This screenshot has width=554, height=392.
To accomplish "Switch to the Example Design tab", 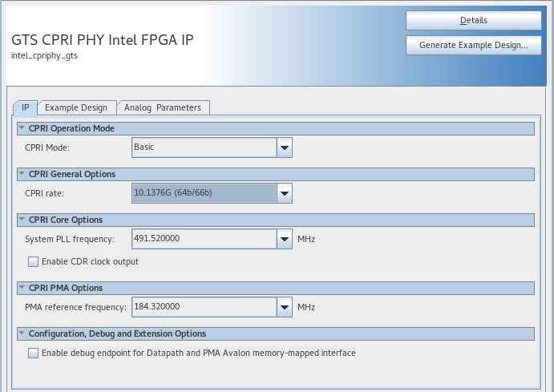I will pyautogui.click(x=75, y=107).
